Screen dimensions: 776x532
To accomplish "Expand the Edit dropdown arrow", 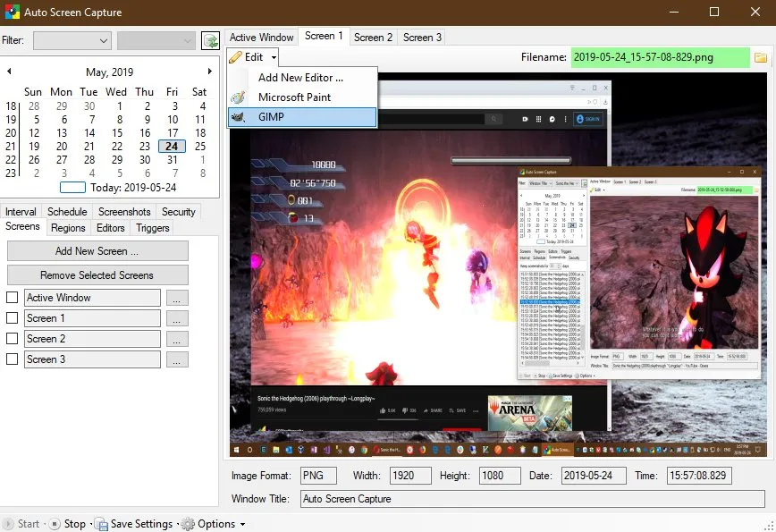I will [x=274, y=57].
